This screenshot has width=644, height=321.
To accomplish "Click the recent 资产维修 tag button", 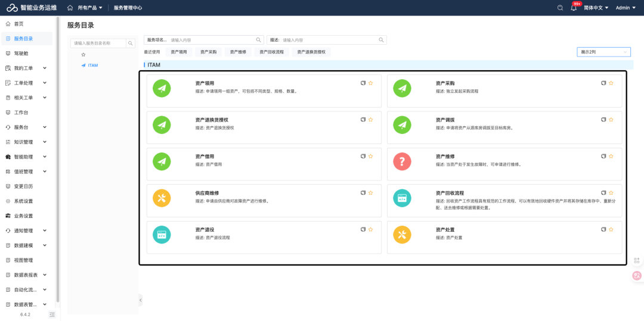I will [238, 52].
